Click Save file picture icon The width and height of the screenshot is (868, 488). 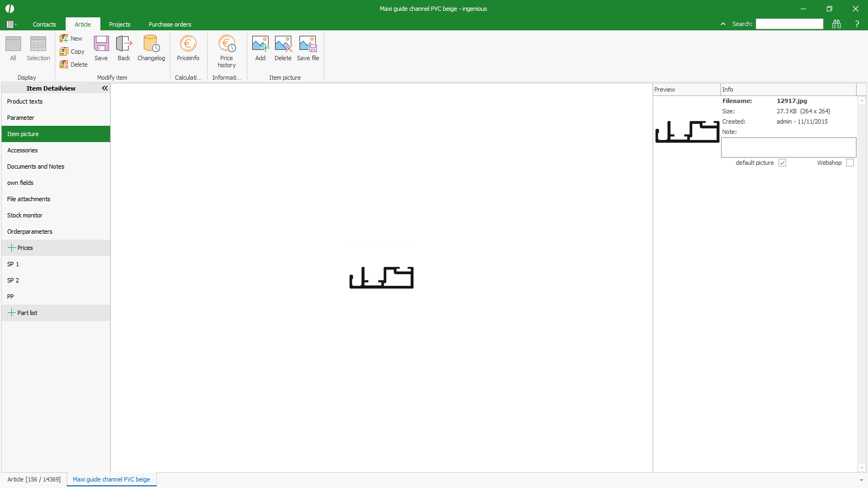[x=308, y=48]
